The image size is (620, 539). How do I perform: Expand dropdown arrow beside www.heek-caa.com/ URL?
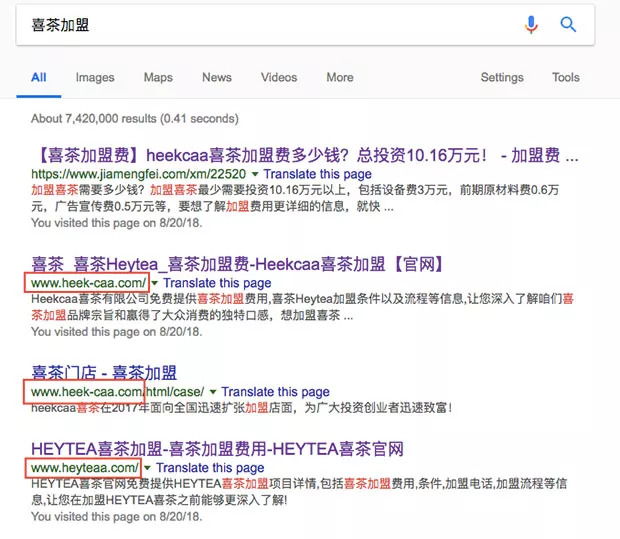(x=155, y=283)
